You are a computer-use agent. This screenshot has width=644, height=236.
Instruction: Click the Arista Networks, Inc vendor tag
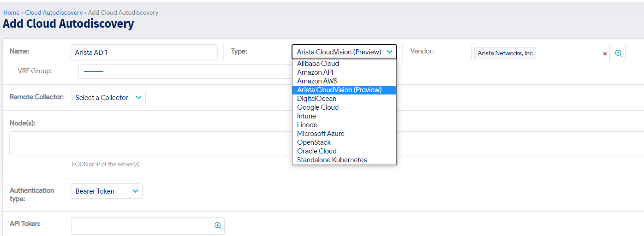(505, 53)
